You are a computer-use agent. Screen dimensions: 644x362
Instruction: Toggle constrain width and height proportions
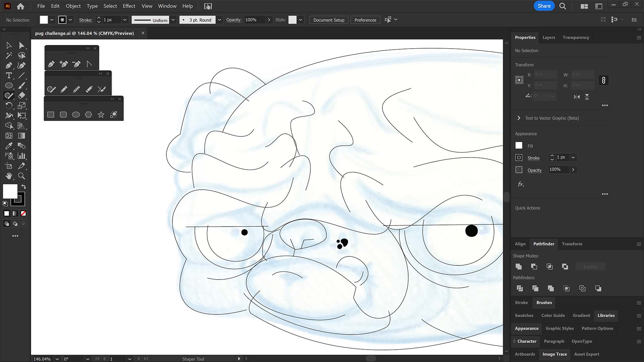pos(603,80)
